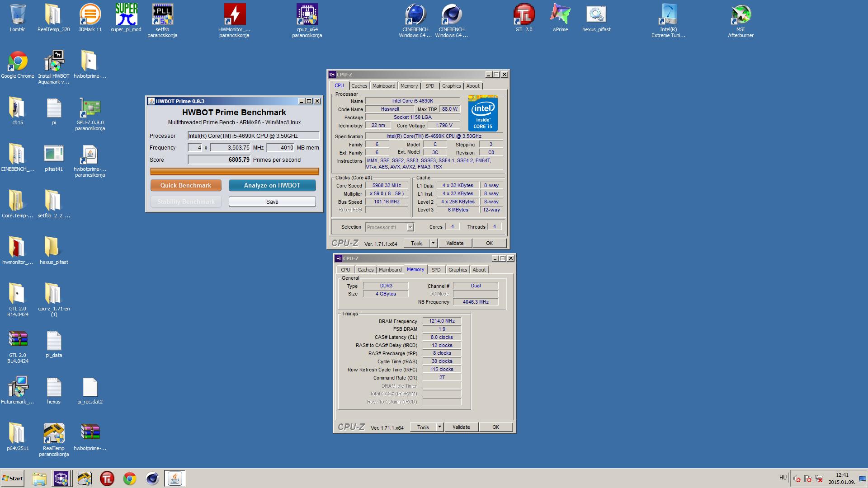The height and width of the screenshot is (488, 868).
Task: Open the SPD tab in bottom CPU-Z window
Action: point(436,270)
